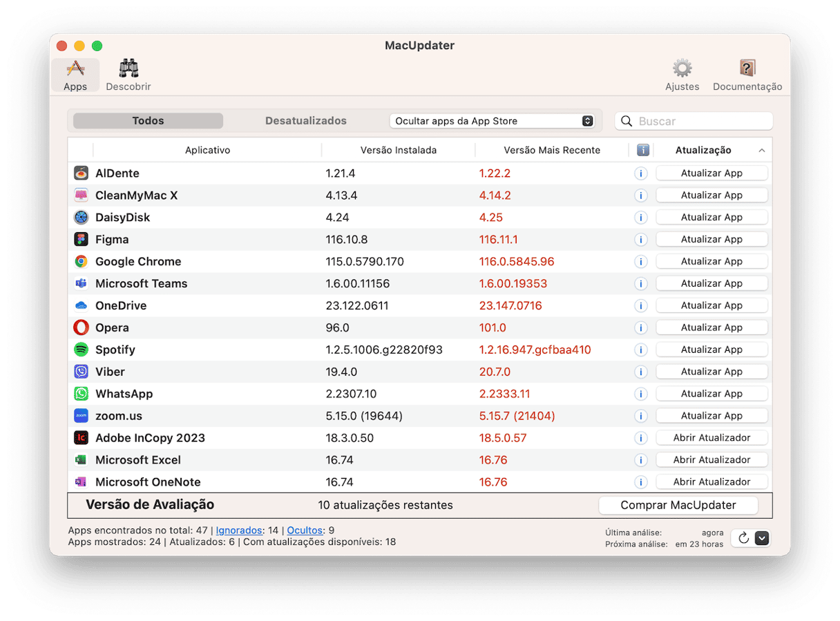Image resolution: width=840 pixels, height=621 pixels.
Task: Show info for WhatsApp
Action: tap(641, 394)
